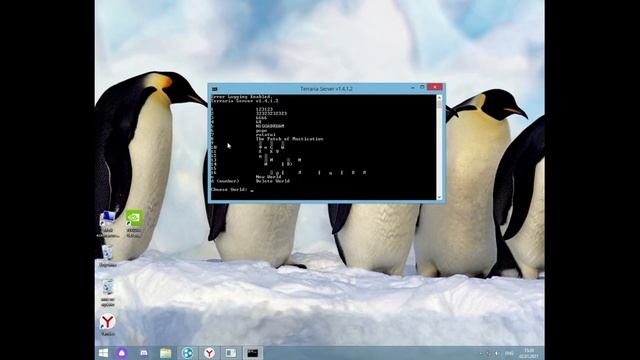The image size is (640, 360).
Task: Open Discord from the taskbar
Action: [144, 353]
